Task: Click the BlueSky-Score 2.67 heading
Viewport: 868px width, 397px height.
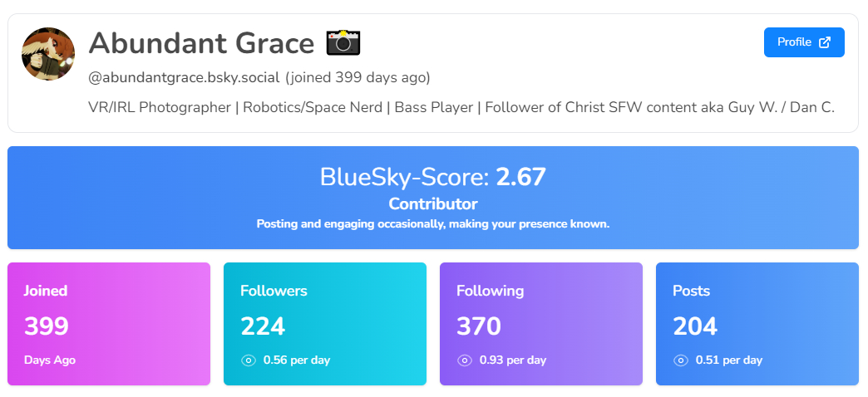Action: click(432, 177)
